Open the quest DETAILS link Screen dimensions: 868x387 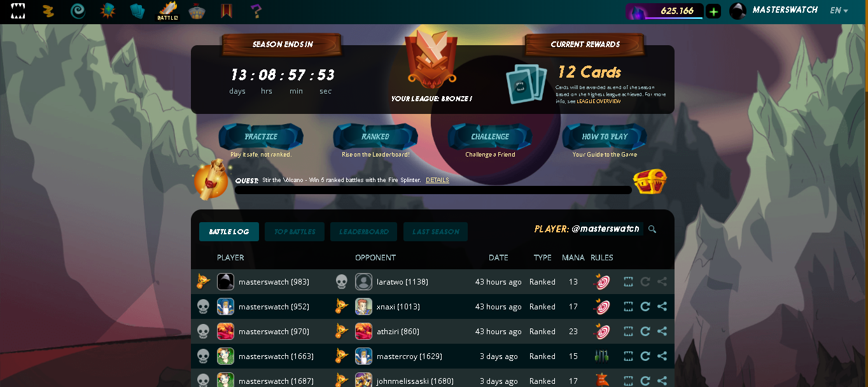coord(437,180)
